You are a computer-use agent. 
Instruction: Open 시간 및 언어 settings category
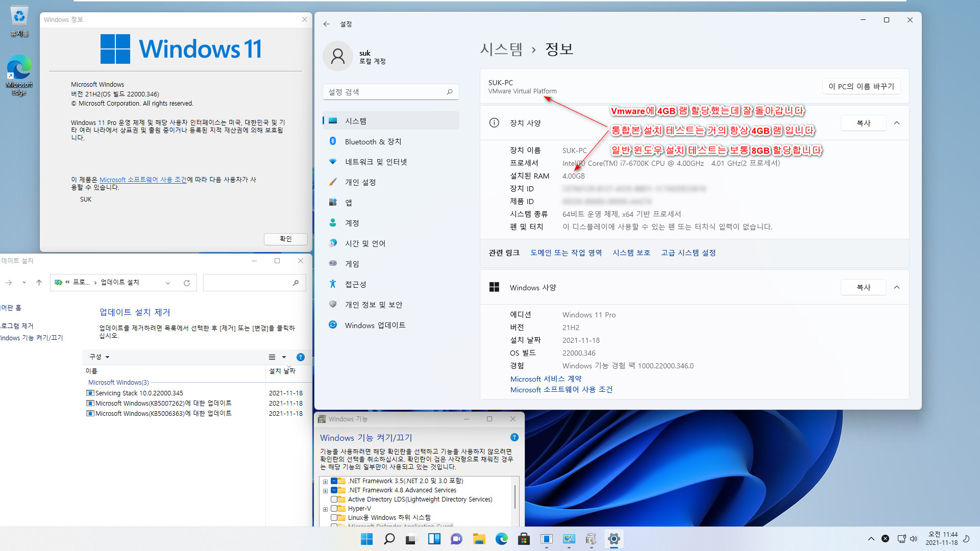click(391, 243)
